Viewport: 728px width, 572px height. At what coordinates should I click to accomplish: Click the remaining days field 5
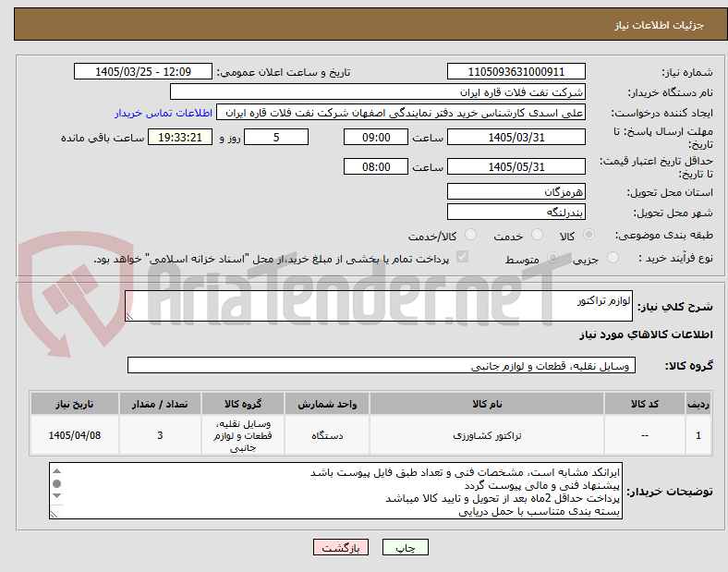(x=276, y=137)
